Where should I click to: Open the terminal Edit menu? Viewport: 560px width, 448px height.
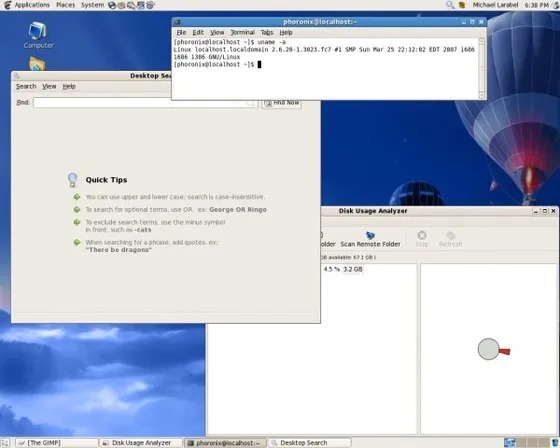tap(198, 33)
